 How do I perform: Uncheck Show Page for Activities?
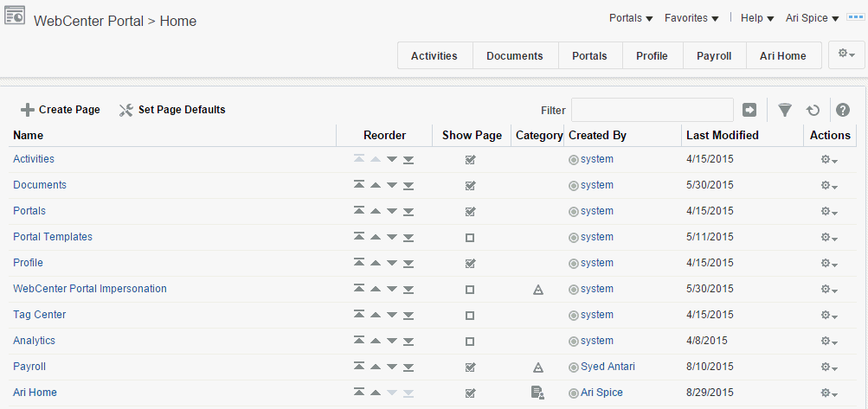pyautogui.click(x=470, y=159)
